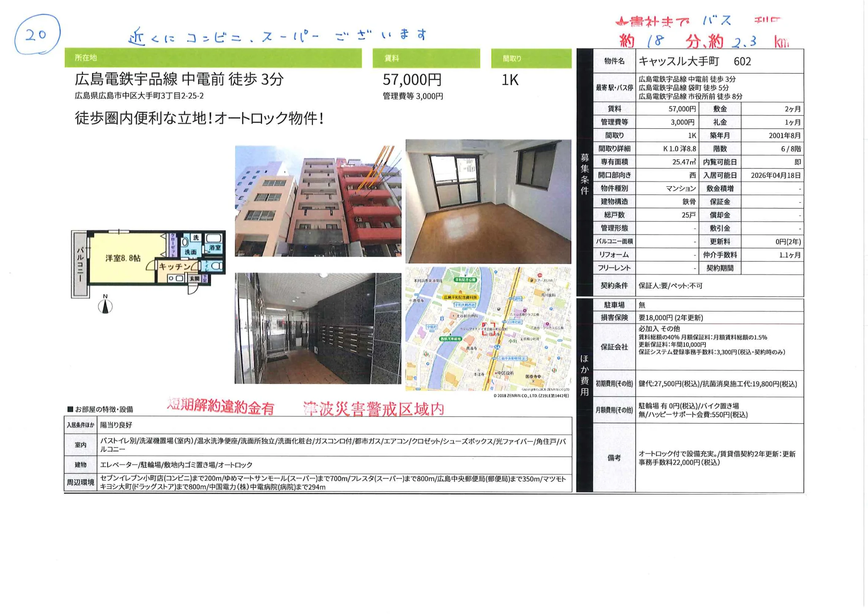Viewport: 868px width, 614px height.
Task: Expand the 募集条件 section header
Action: click(585, 175)
